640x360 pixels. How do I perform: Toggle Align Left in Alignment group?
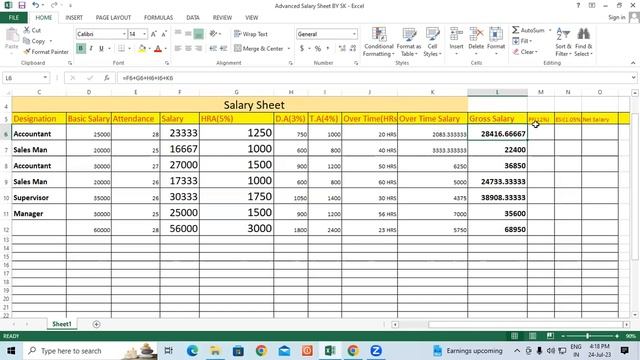178,49
